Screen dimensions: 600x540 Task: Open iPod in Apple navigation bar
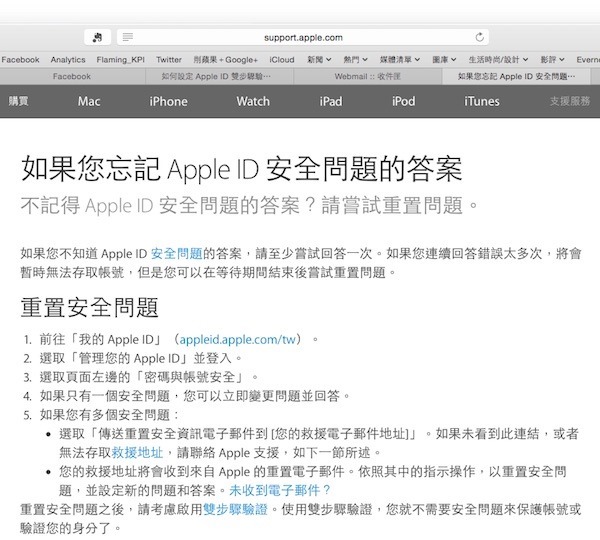click(x=403, y=101)
